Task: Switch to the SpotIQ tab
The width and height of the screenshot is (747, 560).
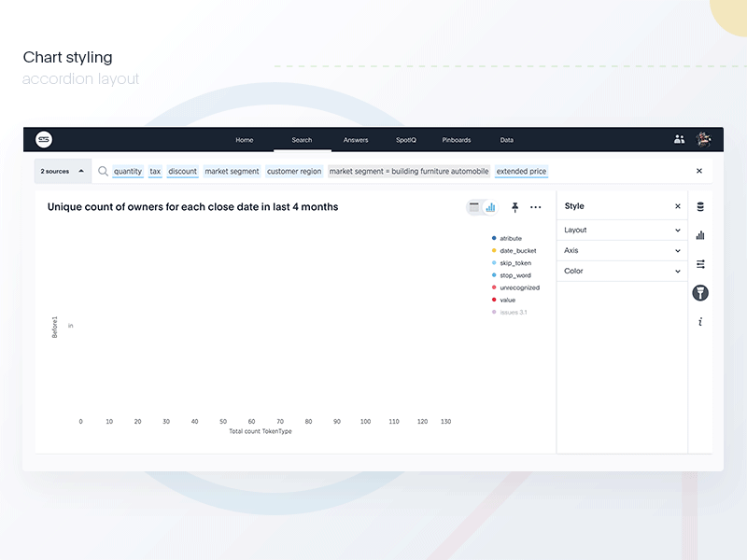Action: [x=405, y=140]
